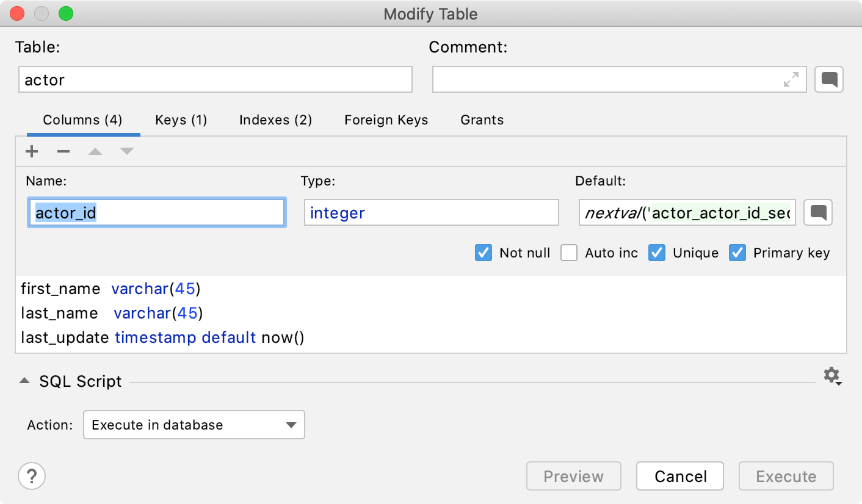Disable the Primary key checkbox
The width and height of the screenshot is (862, 504).
click(737, 253)
